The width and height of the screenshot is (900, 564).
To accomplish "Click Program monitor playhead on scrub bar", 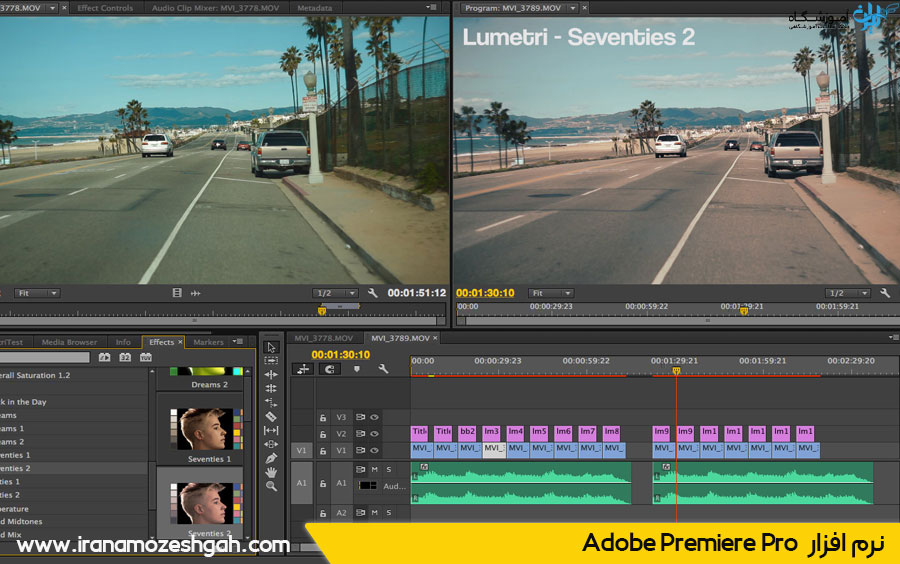I will [744, 311].
